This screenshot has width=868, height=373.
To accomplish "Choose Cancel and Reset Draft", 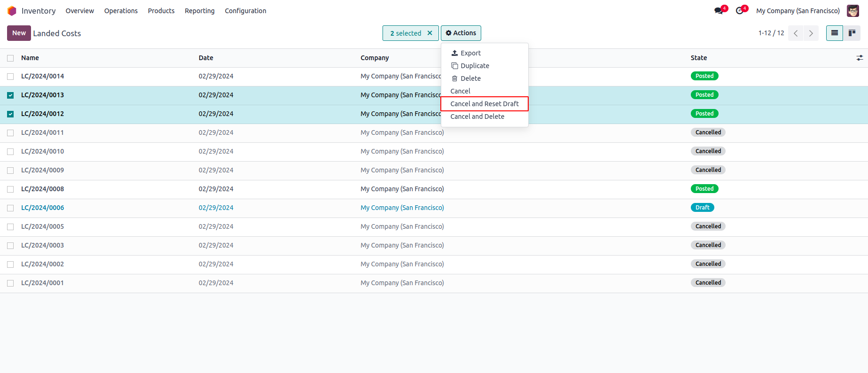I will click(x=484, y=104).
